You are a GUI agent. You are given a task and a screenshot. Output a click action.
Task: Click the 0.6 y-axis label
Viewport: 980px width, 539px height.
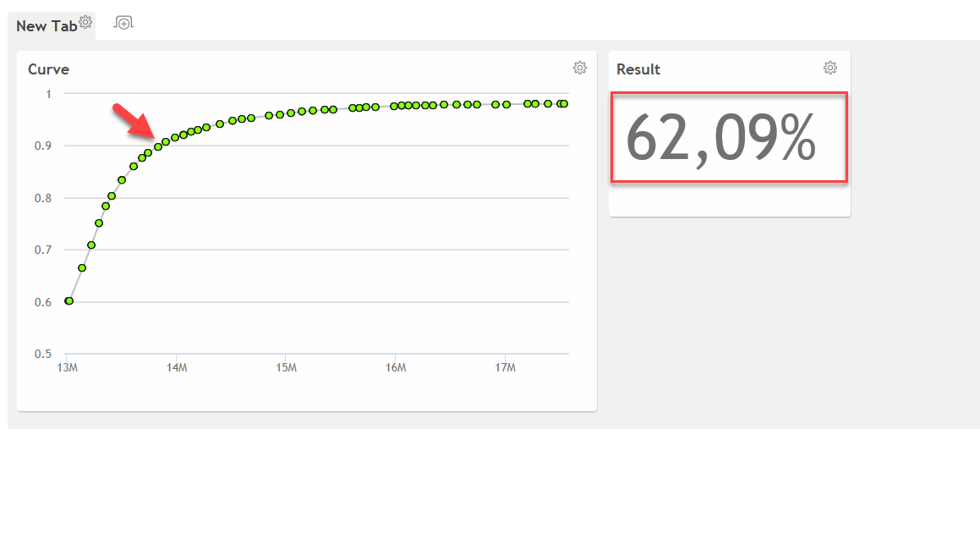pos(43,302)
